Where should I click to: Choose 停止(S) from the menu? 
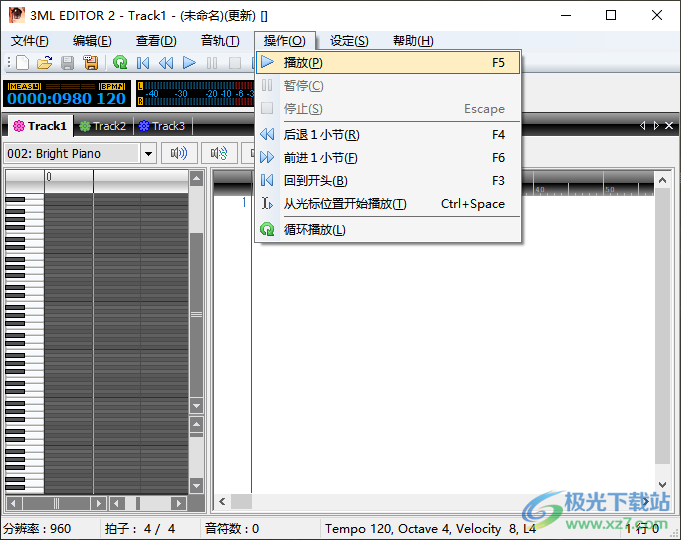pyautogui.click(x=388, y=109)
